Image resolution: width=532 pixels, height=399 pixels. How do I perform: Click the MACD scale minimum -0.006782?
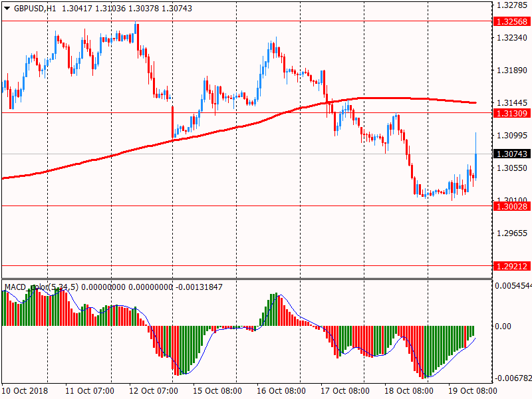pos(513,378)
